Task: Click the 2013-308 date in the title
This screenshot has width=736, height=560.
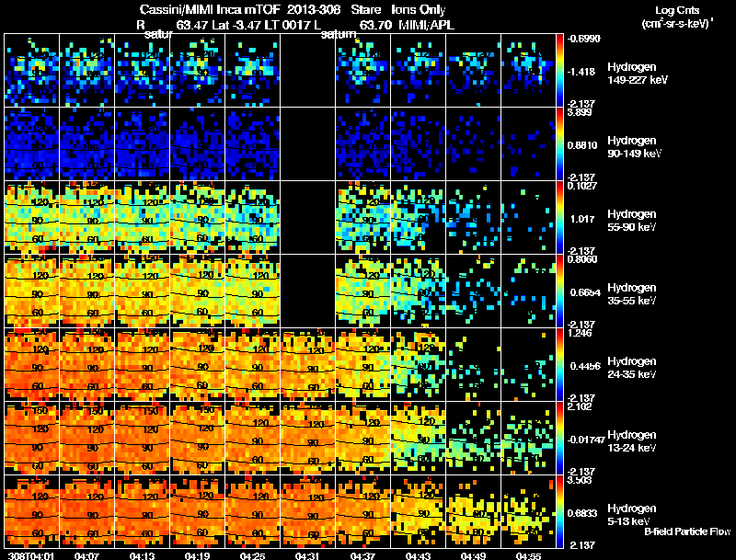Action: pyautogui.click(x=314, y=9)
